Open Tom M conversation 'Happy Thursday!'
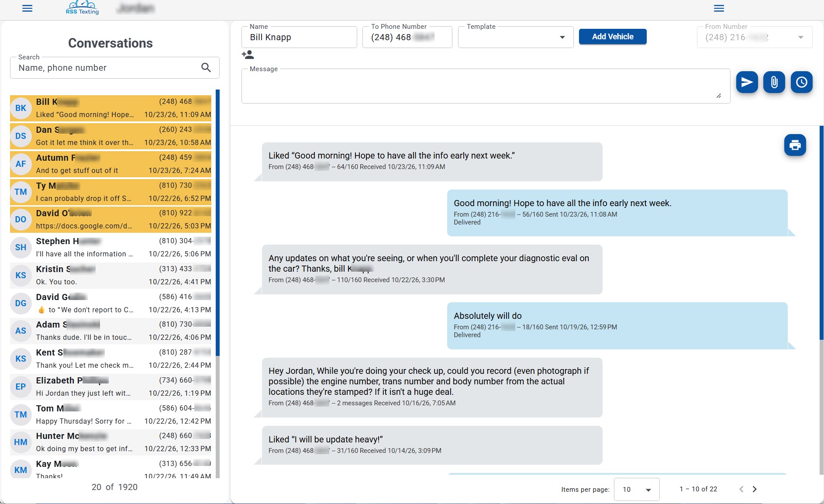Viewport: 824px width, 504px height. 110,415
